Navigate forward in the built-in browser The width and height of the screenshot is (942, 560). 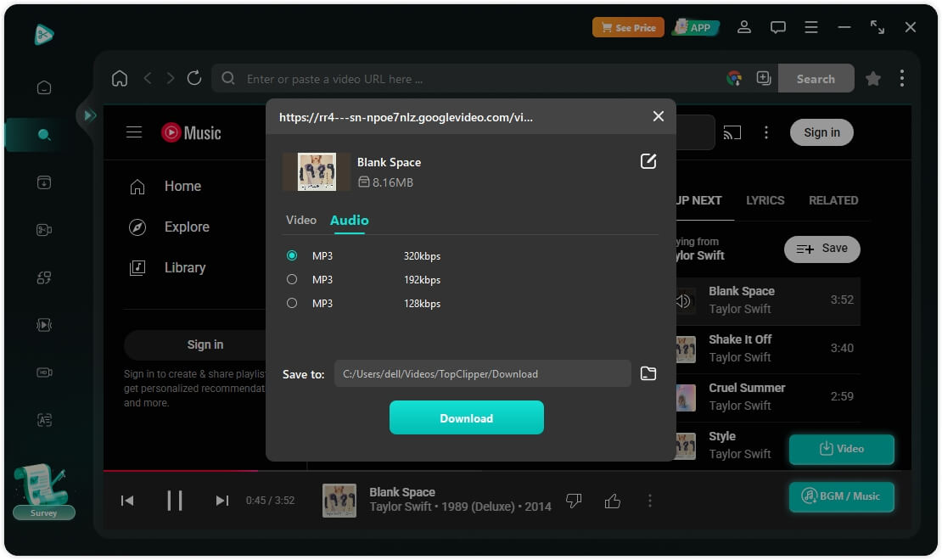click(171, 78)
